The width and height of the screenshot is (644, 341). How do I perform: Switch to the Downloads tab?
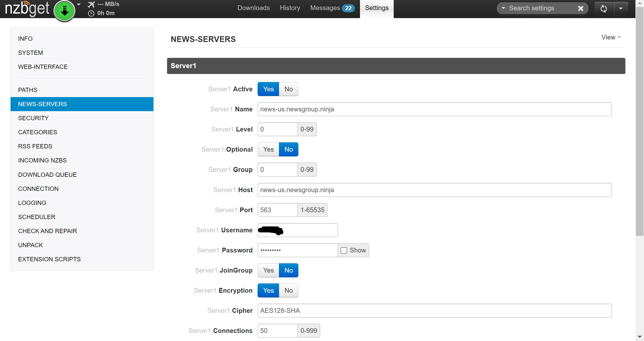click(x=253, y=8)
